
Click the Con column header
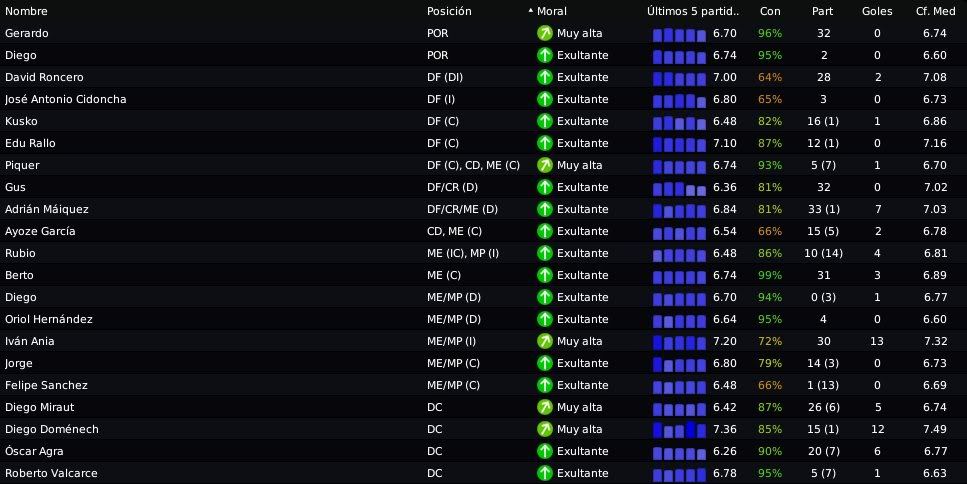click(x=770, y=11)
